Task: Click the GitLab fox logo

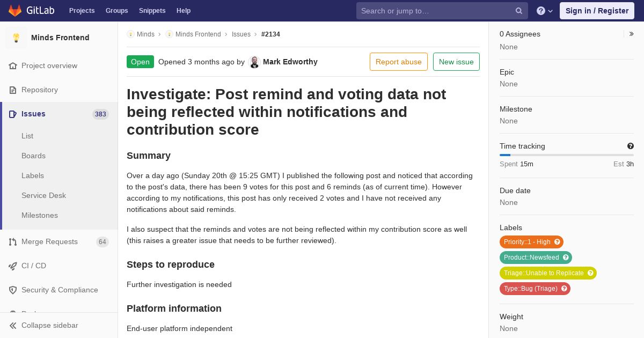Action: (x=15, y=11)
